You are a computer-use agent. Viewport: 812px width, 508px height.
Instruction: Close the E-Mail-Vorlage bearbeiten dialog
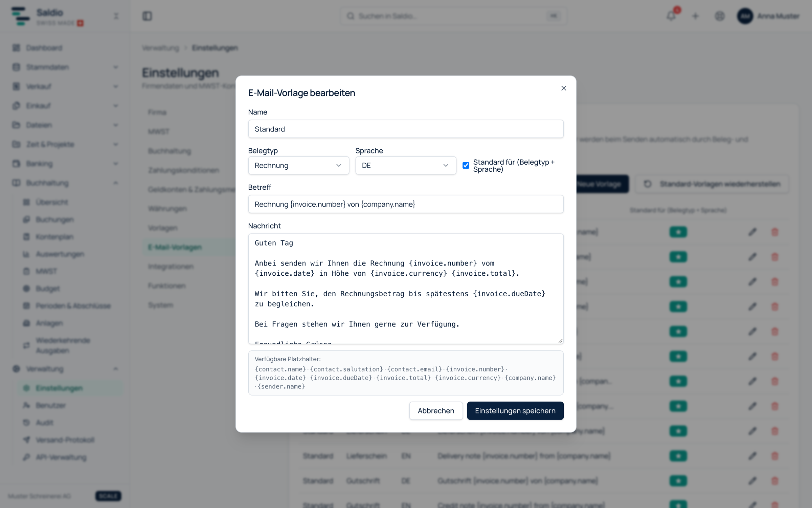click(563, 88)
